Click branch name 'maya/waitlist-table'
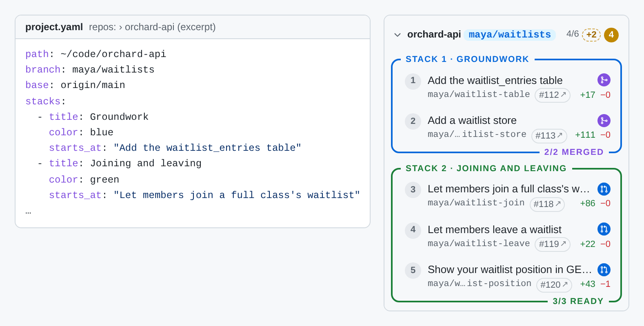Viewport: 644px width, 326px height. (479, 94)
